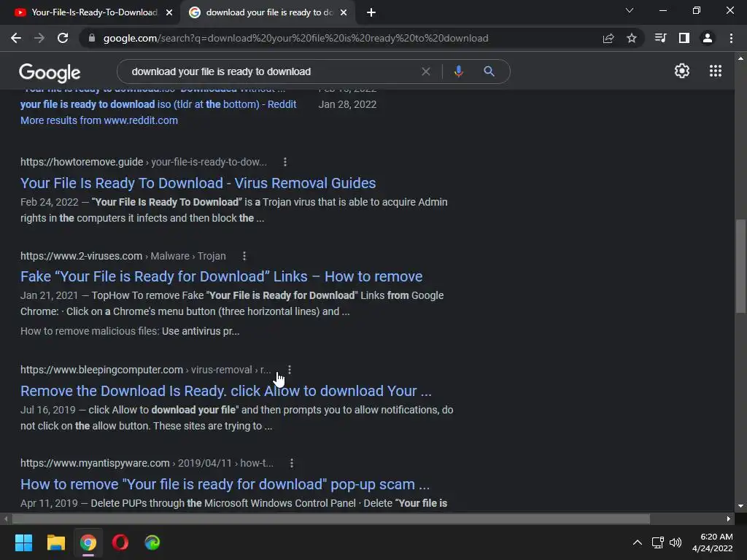
Task: Click the scroll-up arrow of vertical scrollbar
Action: [x=740, y=58]
